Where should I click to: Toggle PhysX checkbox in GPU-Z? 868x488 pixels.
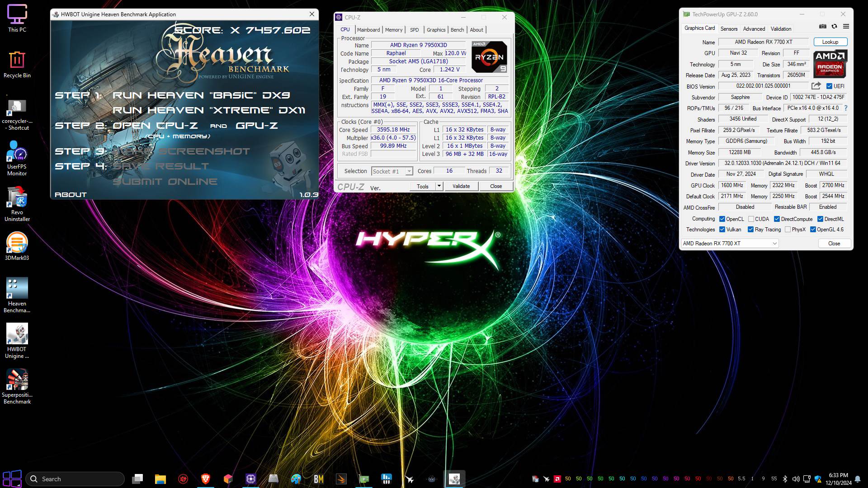(788, 230)
